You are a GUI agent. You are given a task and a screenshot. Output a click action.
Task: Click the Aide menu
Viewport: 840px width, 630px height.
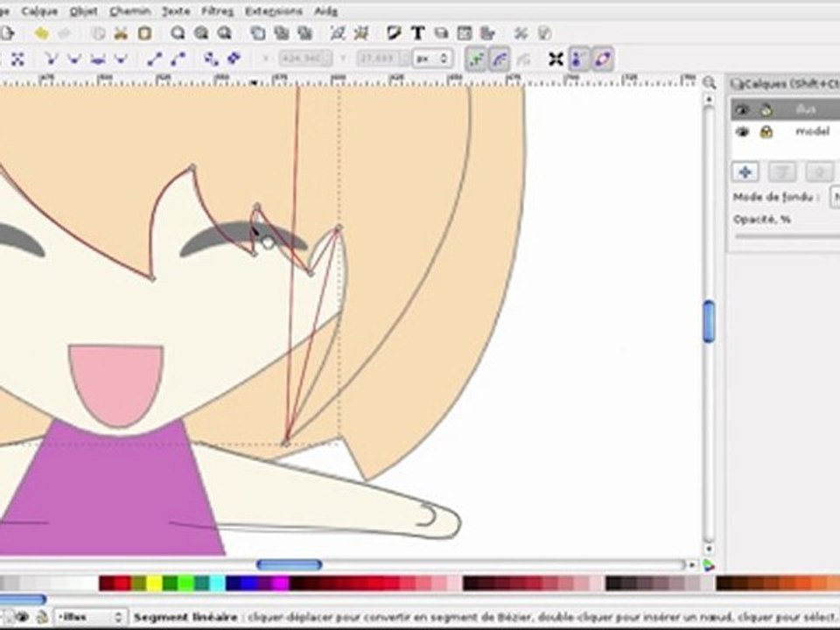[x=325, y=10]
